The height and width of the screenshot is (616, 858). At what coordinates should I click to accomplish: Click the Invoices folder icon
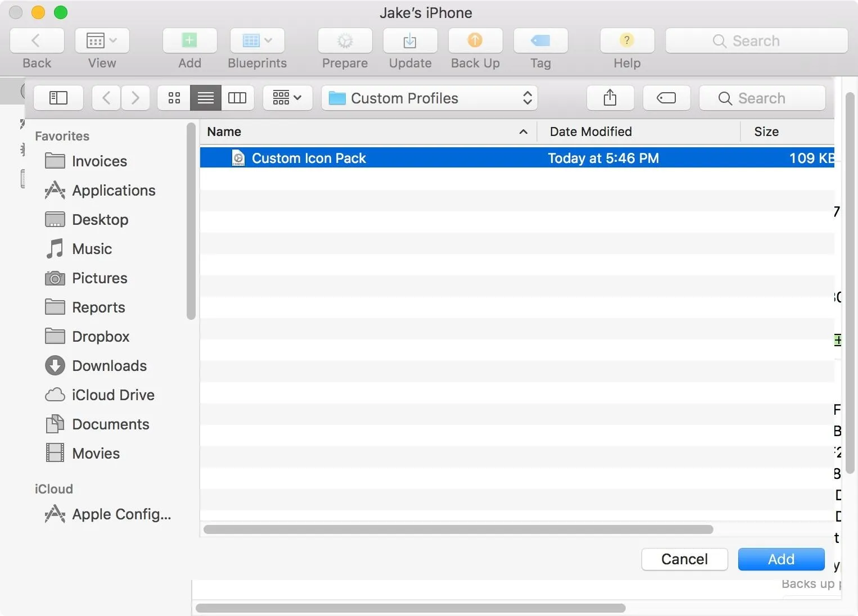(x=55, y=161)
